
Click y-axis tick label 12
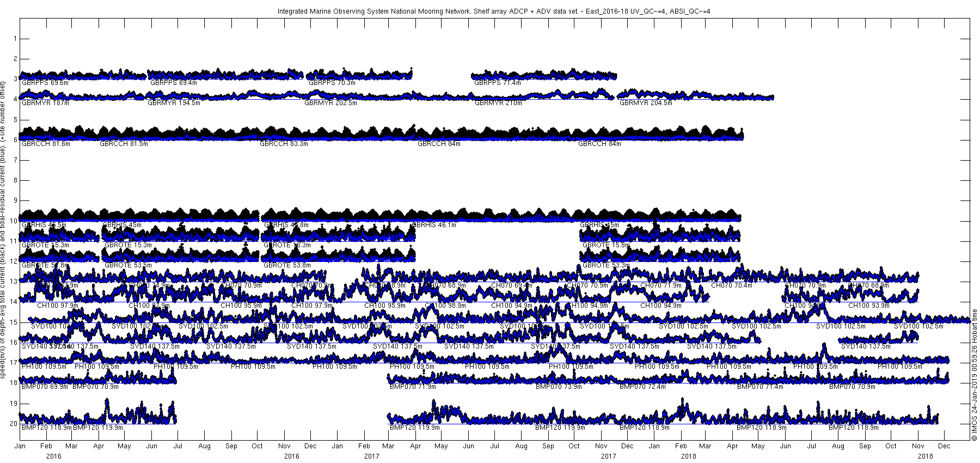[13, 261]
